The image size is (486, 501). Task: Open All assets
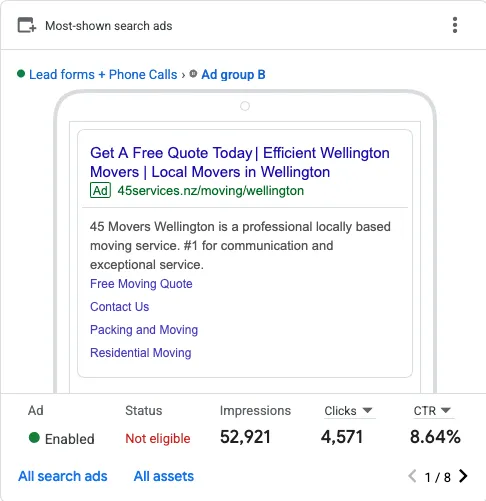(164, 476)
